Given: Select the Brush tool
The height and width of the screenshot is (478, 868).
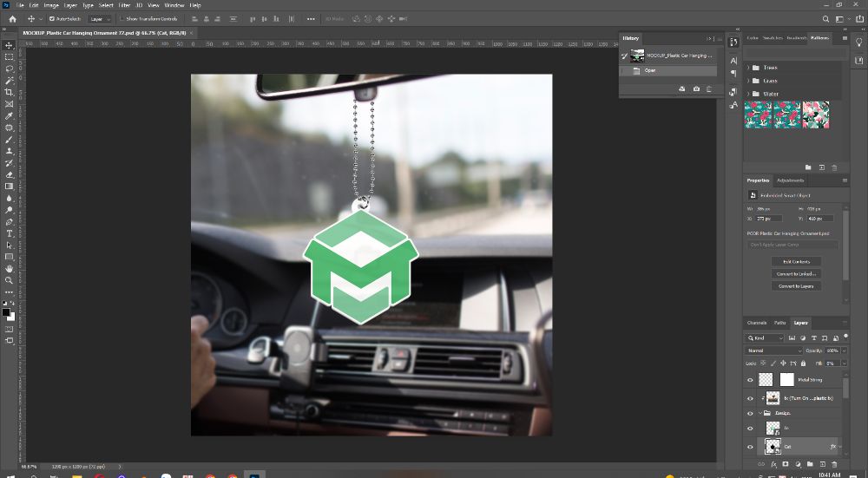Looking at the screenshot, I should tap(9, 140).
